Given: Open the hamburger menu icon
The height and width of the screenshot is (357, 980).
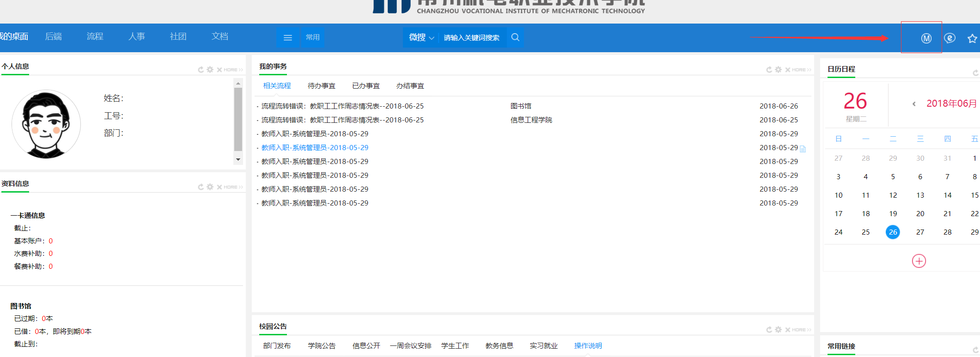Looking at the screenshot, I should tap(287, 37).
